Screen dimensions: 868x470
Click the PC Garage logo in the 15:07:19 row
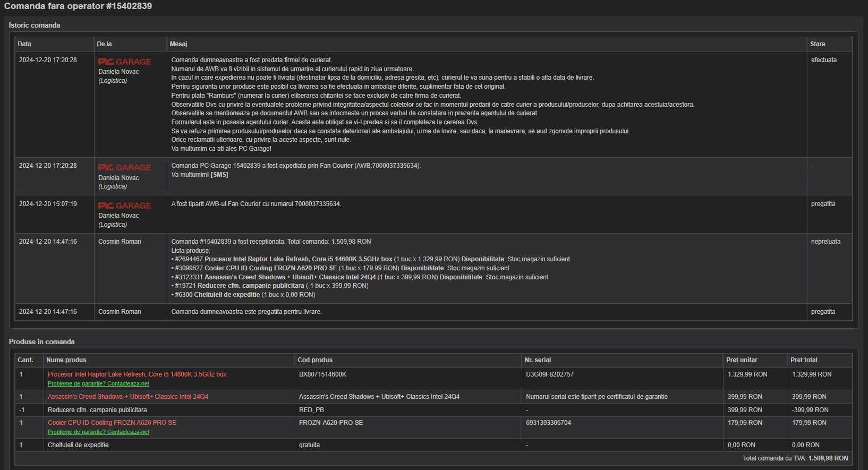pyautogui.click(x=125, y=206)
